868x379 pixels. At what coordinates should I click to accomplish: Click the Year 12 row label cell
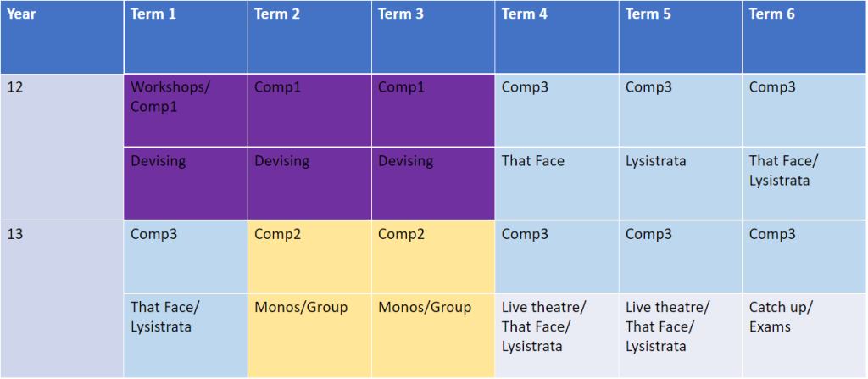(x=62, y=147)
